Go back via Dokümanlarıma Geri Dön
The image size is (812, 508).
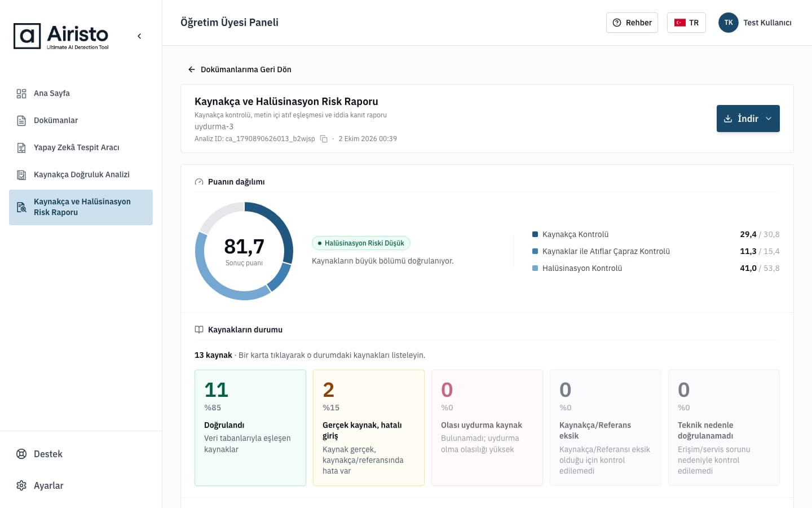pos(240,69)
